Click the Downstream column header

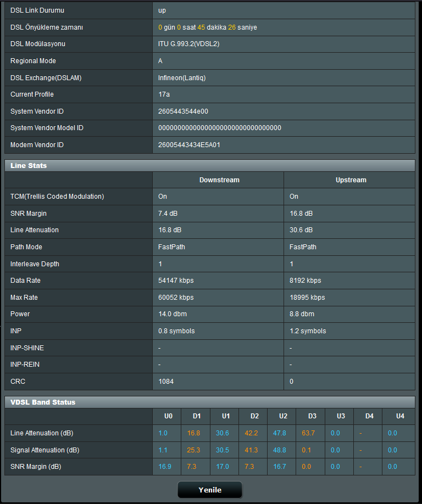219,180
